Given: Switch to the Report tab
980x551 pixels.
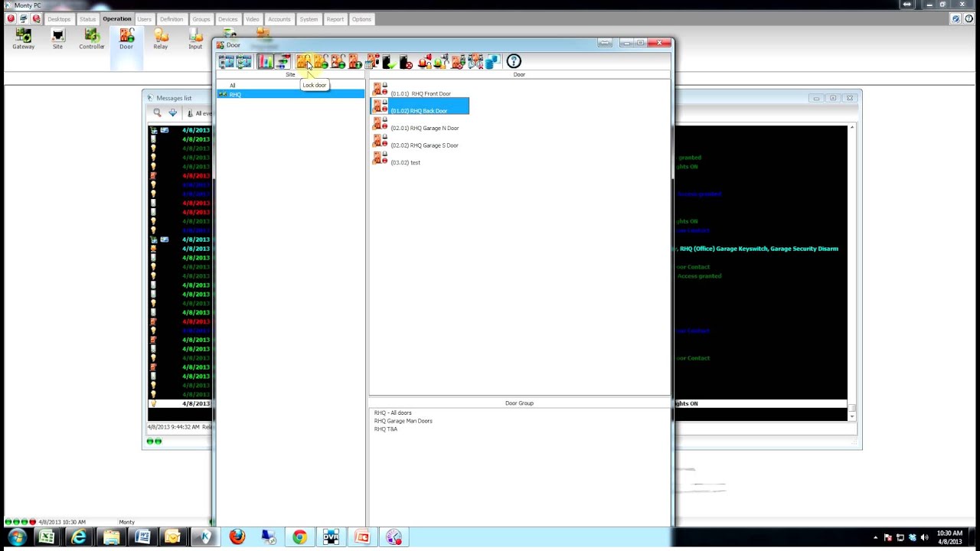Looking at the screenshot, I should [335, 19].
